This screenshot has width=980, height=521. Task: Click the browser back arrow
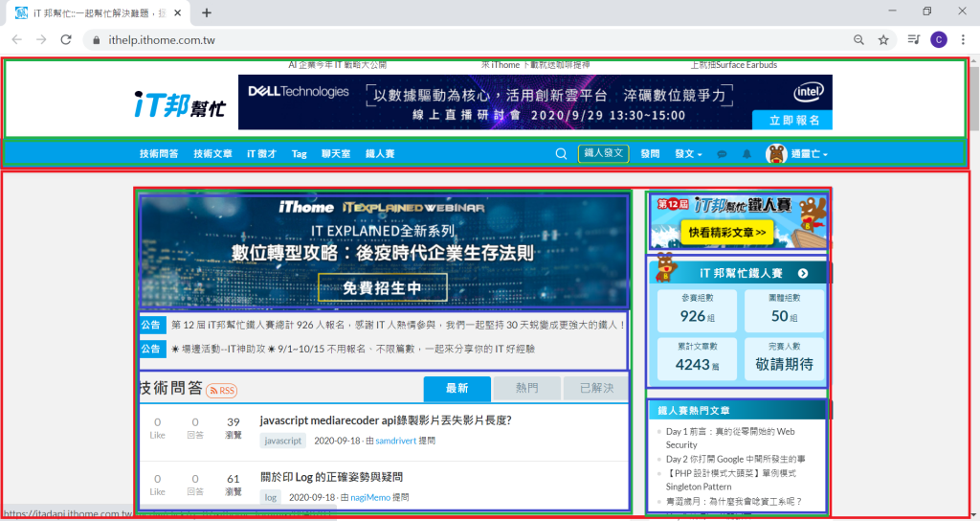point(17,40)
